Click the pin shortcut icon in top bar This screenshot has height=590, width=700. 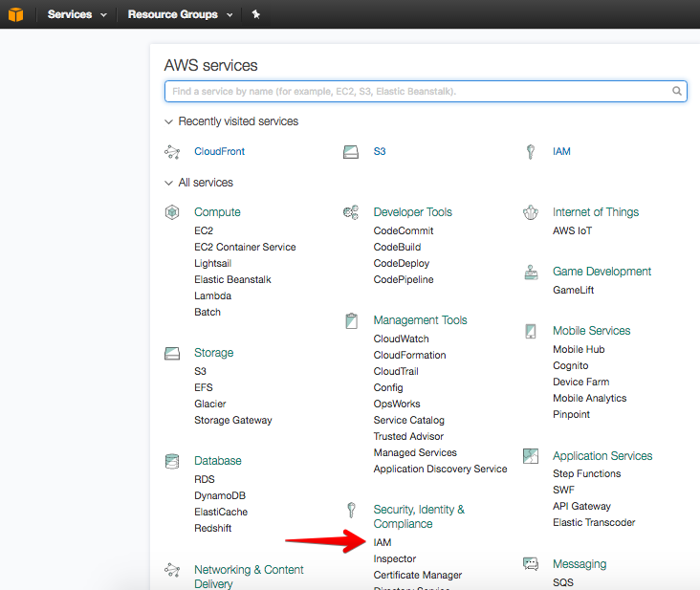pos(255,14)
